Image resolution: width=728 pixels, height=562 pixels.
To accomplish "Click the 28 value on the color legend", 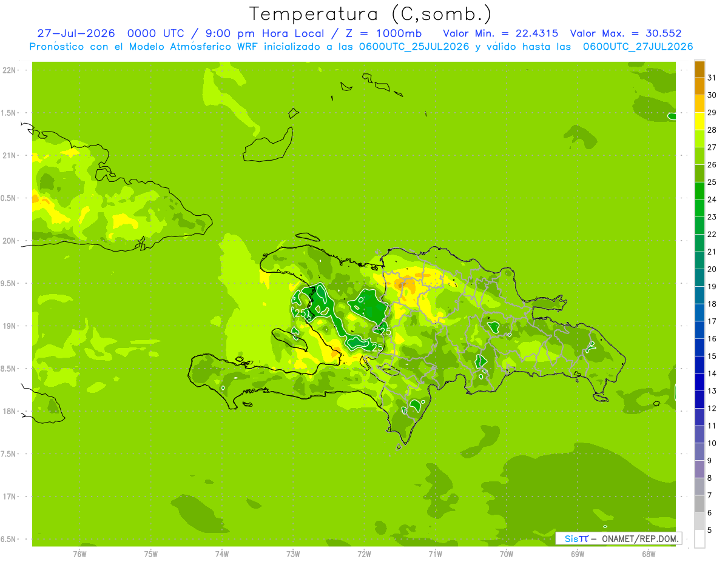I will point(712,130).
